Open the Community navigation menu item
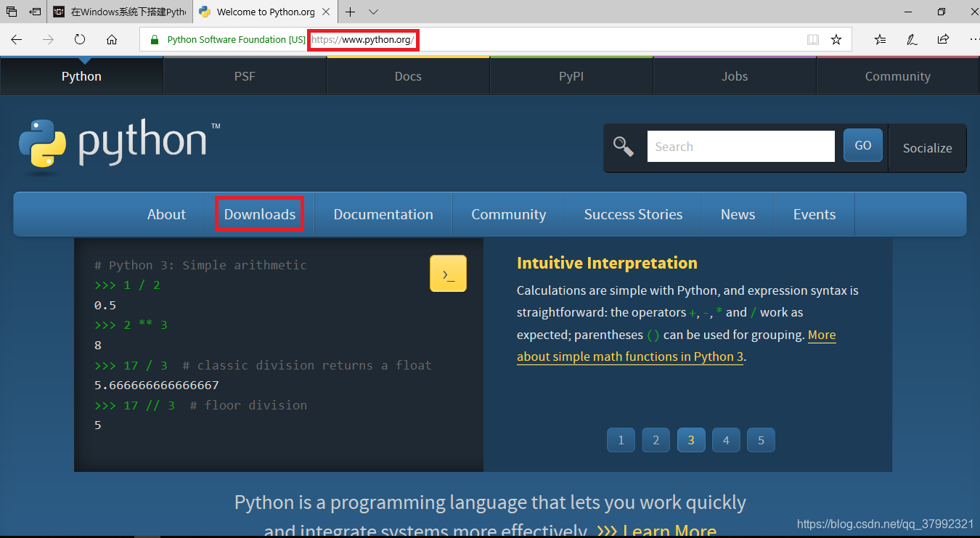 (509, 214)
